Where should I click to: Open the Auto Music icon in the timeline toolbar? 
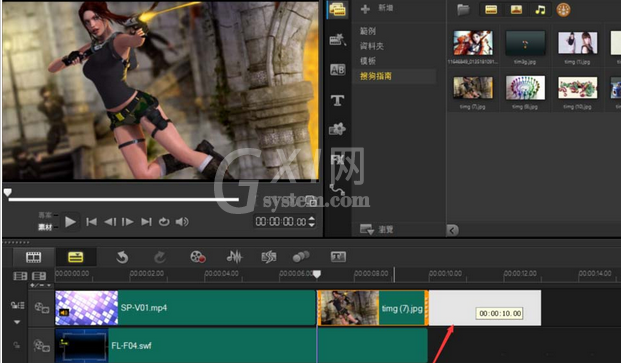(269, 257)
